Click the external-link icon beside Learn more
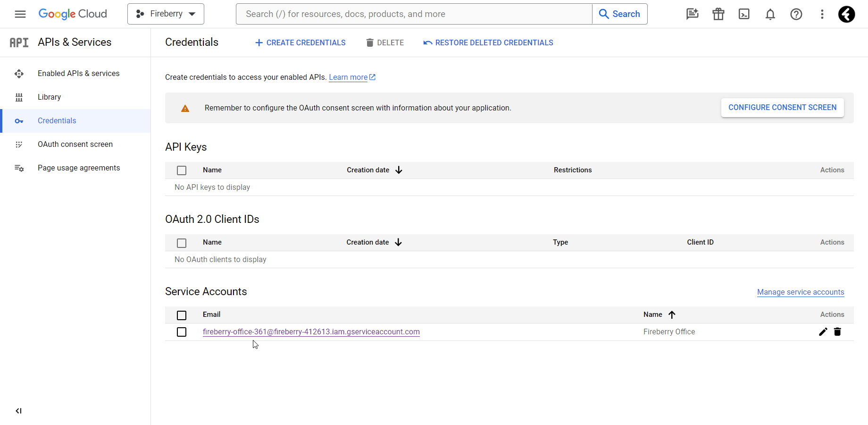The height and width of the screenshot is (425, 868). click(x=372, y=77)
